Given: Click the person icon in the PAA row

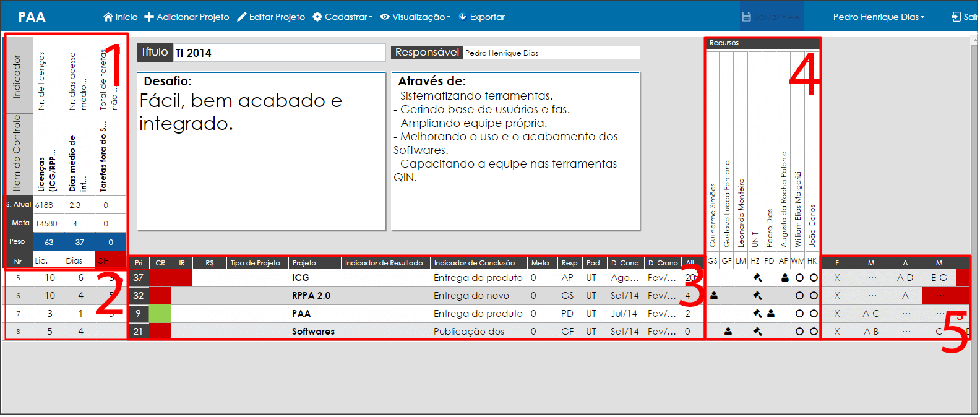Looking at the screenshot, I should [x=771, y=314].
